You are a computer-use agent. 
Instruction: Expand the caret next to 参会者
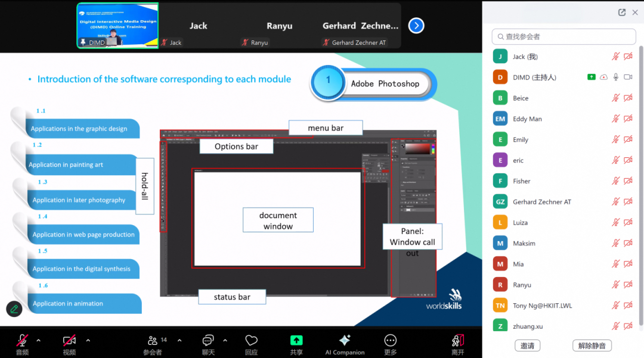tap(179, 340)
